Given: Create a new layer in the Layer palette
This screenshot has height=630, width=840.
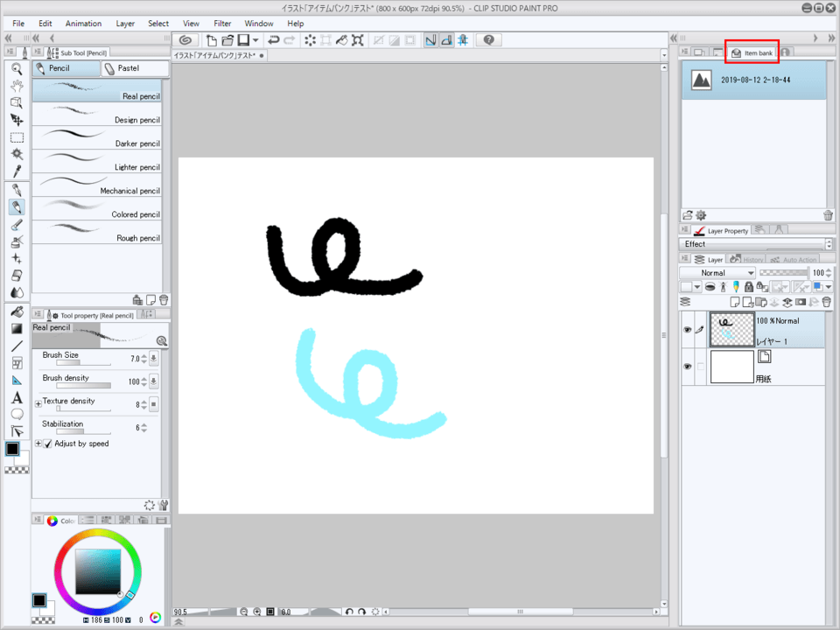Looking at the screenshot, I should click(x=735, y=302).
